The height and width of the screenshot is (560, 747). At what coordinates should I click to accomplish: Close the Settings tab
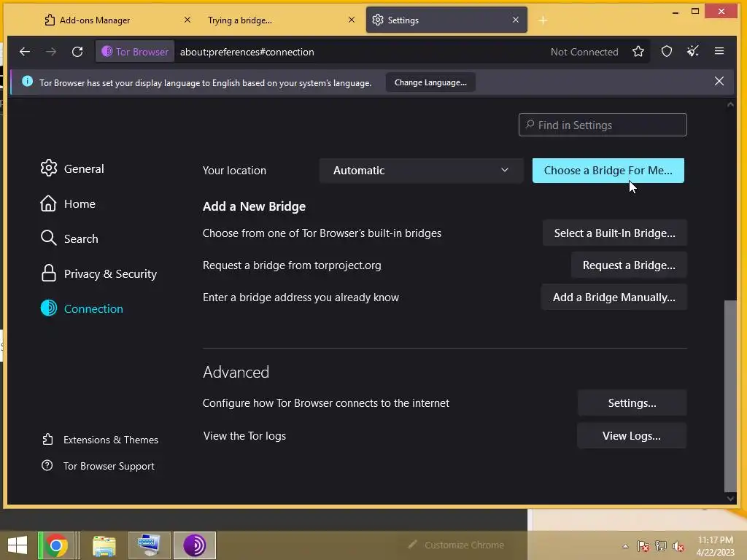click(x=516, y=20)
